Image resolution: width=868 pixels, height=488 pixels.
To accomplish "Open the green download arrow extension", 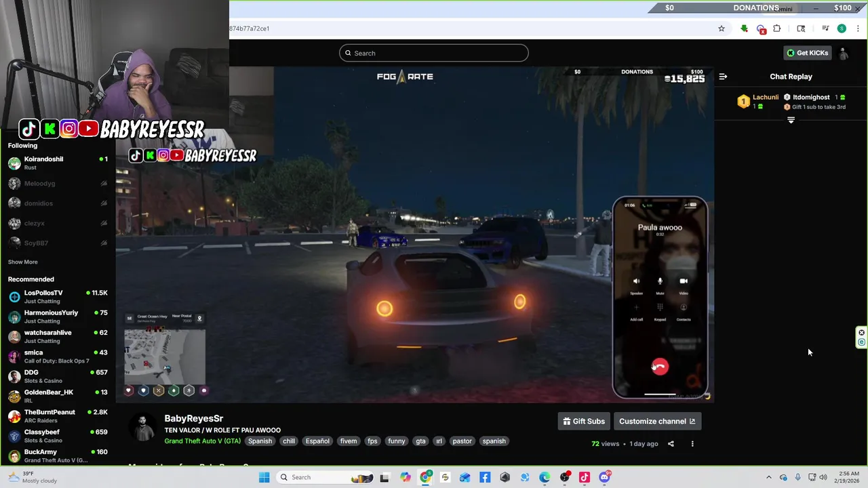I will 744,28.
